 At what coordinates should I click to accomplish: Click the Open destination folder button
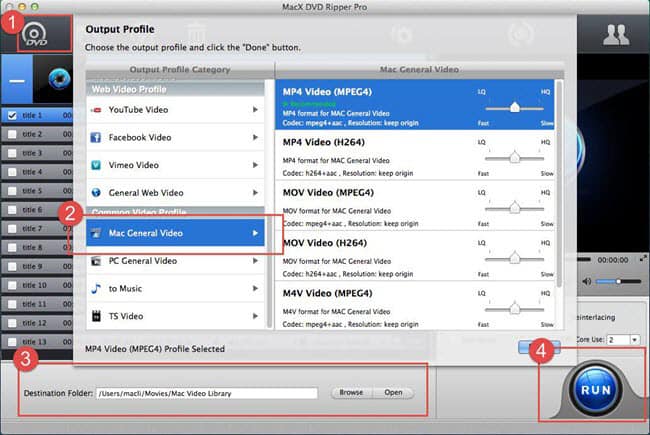(393, 393)
